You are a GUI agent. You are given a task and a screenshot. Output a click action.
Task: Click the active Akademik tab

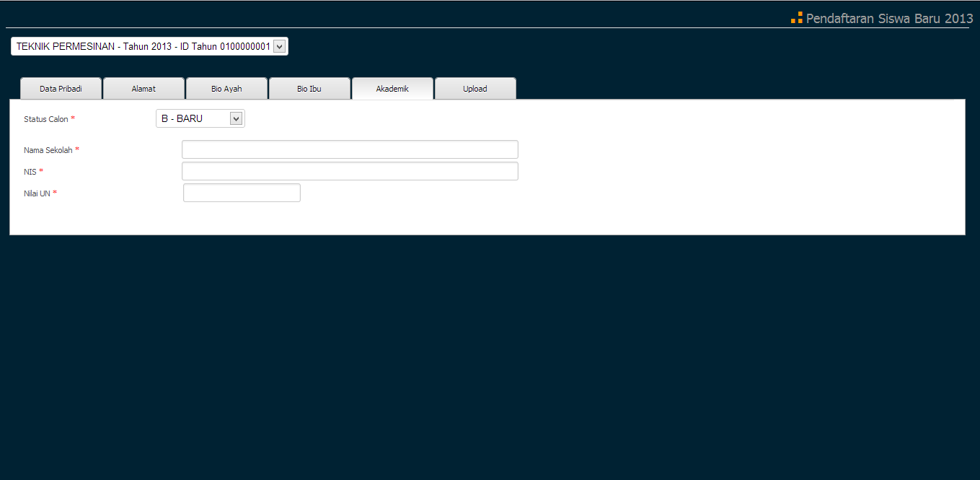click(392, 88)
